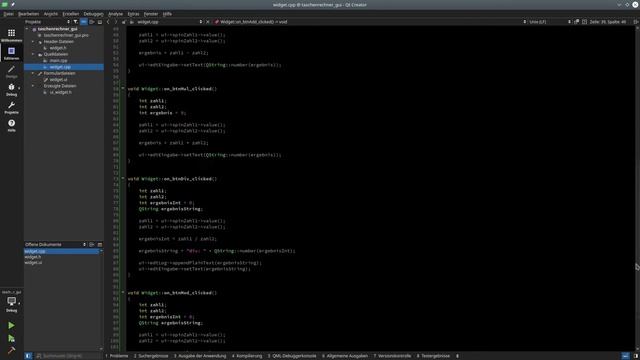The width and height of the screenshot is (640, 360).
Task: Toggle synchronize with editor link icon
Action: (83, 22)
